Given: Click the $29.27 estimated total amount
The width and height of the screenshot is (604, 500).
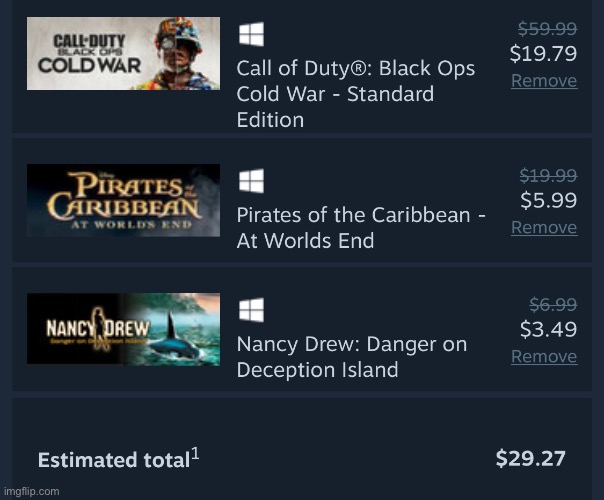Looking at the screenshot, I should 530,458.
